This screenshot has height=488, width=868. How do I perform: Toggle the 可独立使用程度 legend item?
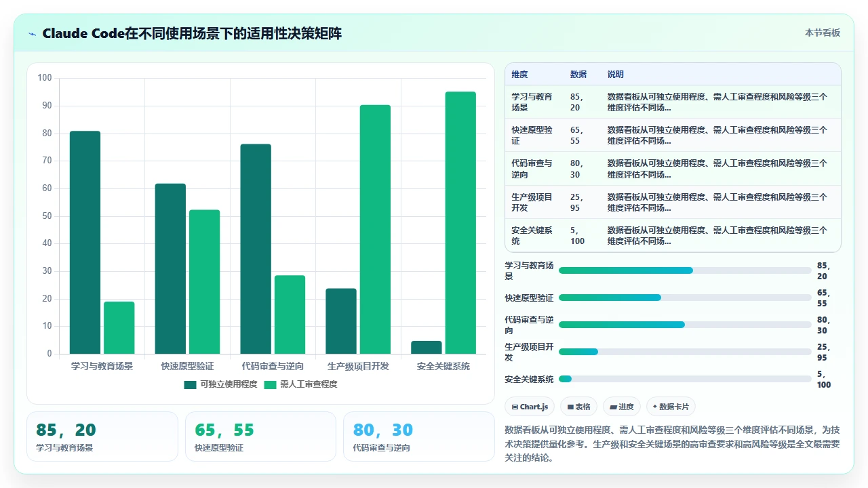[x=220, y=384]
